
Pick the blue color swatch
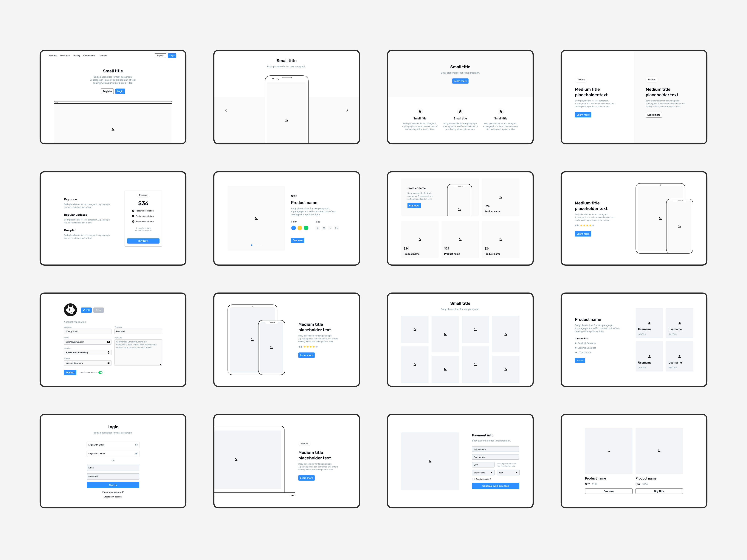tap(293, 228)
